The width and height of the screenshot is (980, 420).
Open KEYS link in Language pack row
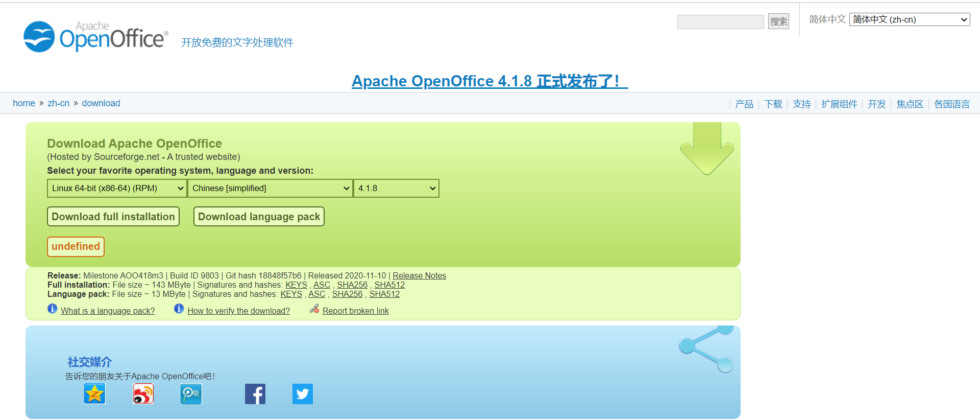click(x=291, y=294)
